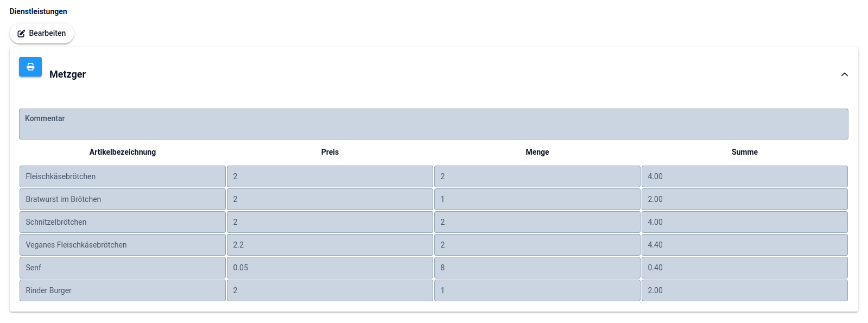Select the Schnitzelbrötchen article field

[123, 222]
